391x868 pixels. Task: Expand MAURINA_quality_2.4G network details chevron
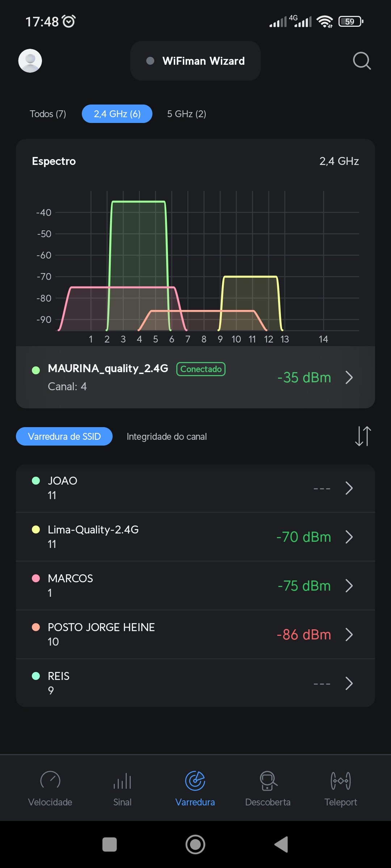(349, 378)
